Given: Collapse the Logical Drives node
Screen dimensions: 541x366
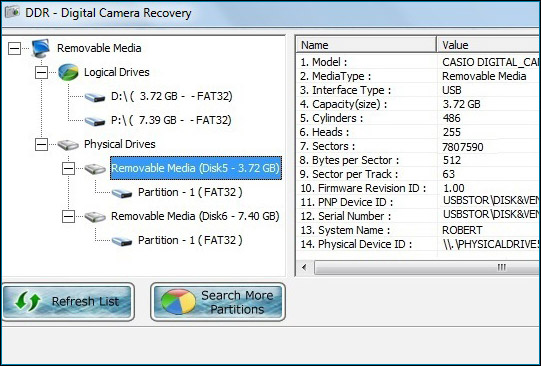Looking at the screenshot, I should pos(41,72).
